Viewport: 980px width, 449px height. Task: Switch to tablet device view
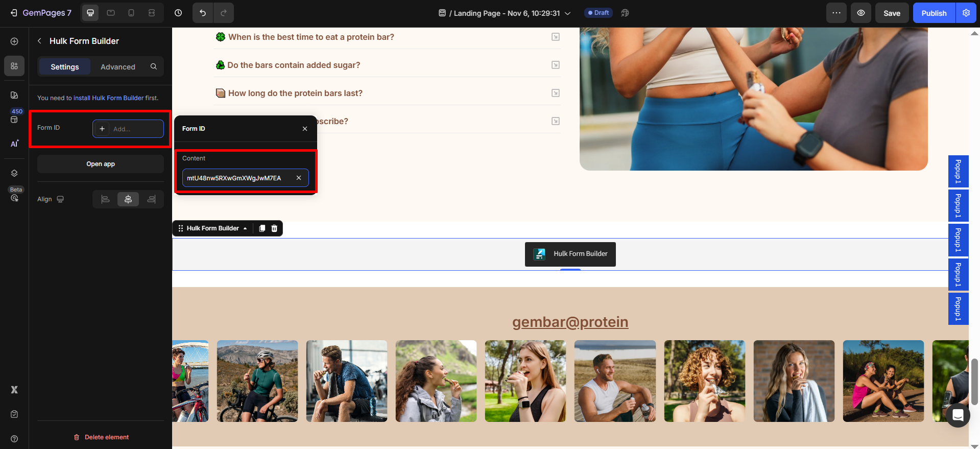pos(111,13)
